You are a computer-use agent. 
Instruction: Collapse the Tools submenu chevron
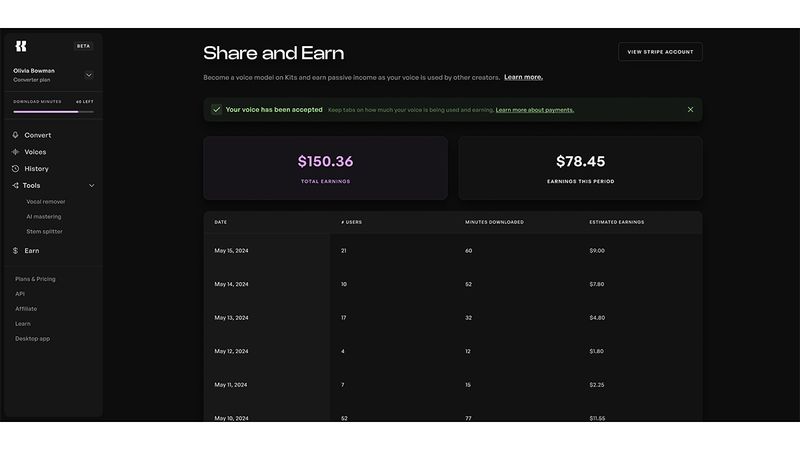click(x=92, y=186)
